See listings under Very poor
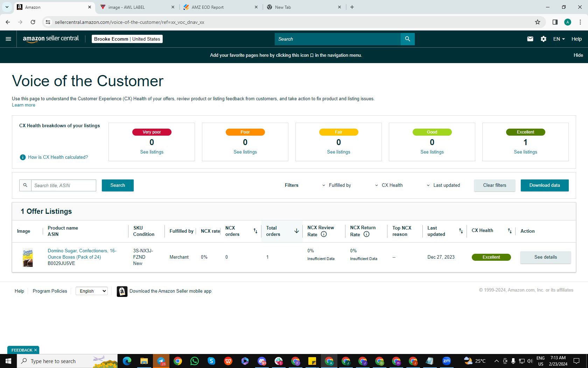 [152, 152]
